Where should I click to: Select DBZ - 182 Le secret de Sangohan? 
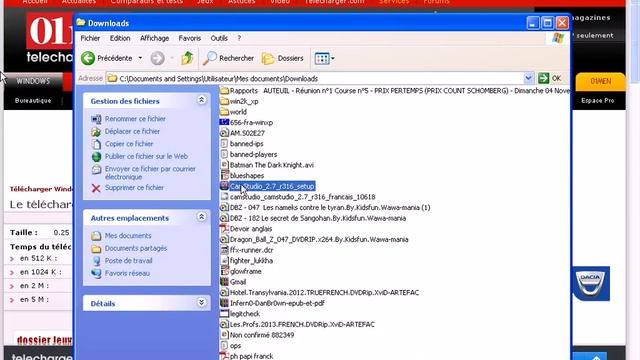point(313,218)
